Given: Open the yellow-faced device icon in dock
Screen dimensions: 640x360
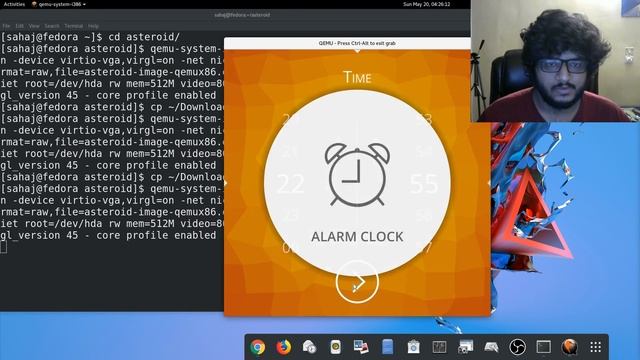Looking at the screenshot, I should (336, 347).
